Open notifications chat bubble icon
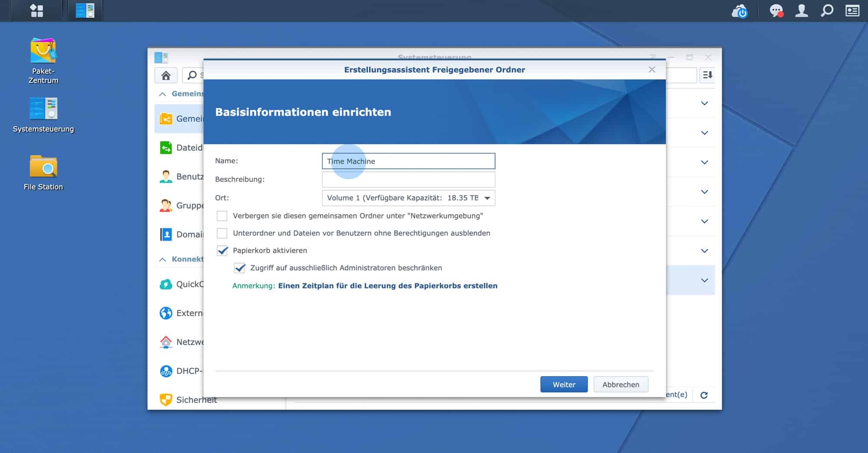The width and height of the screenshot is (868, 453). 776,11
